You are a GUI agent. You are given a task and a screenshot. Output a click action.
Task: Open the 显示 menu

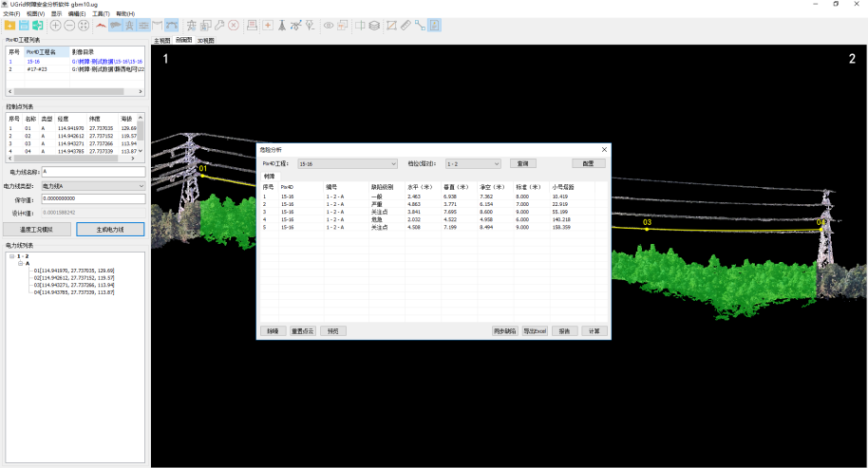tap(56, 14)
